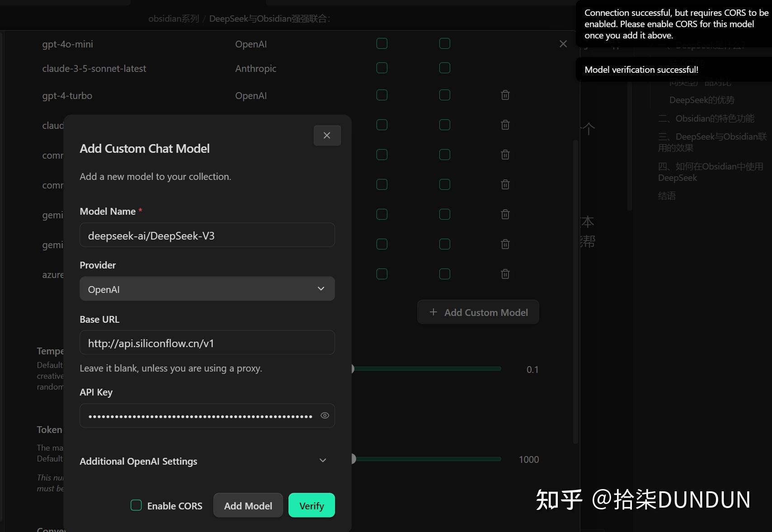Click inside the Base URL field
The height and width of the screenshot is (532, 772).
[x=207, y=343]
